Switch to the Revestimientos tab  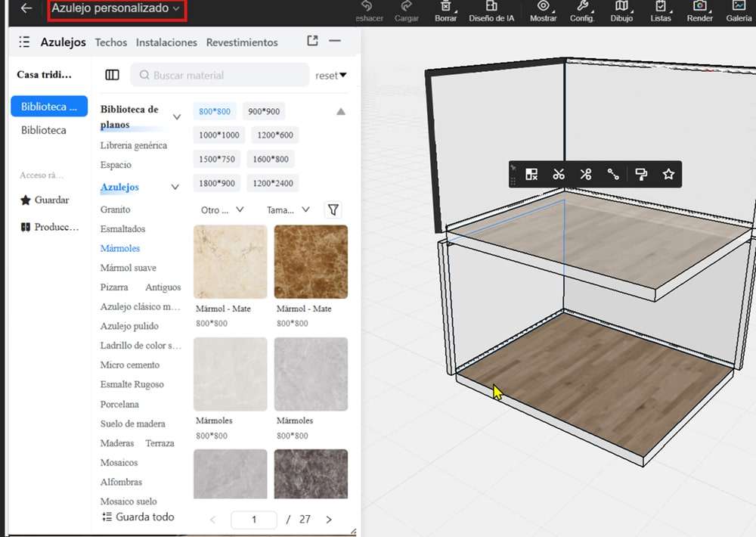click(242, 42)
